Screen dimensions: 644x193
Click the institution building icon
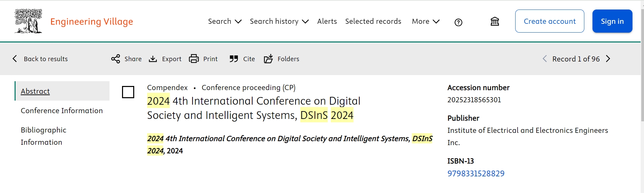(x=495, y=22)
